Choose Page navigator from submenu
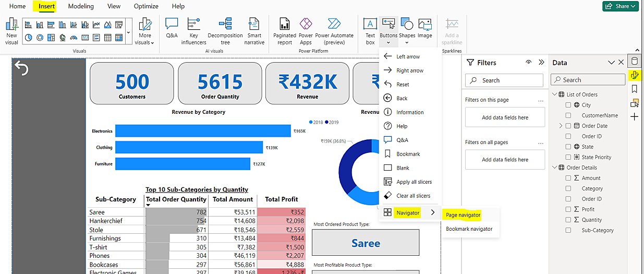 [x=463, y=215]
